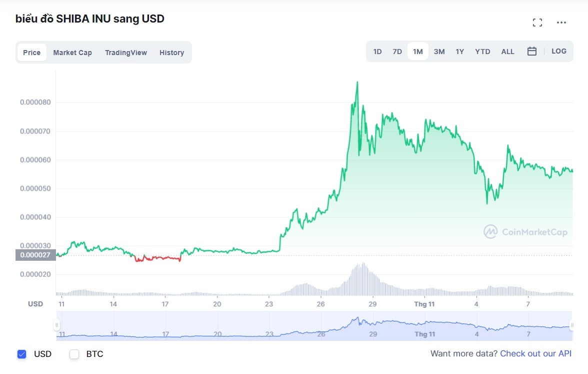Select the Price tab
This screenshot has width=588, height=374.
coord(32,53)
